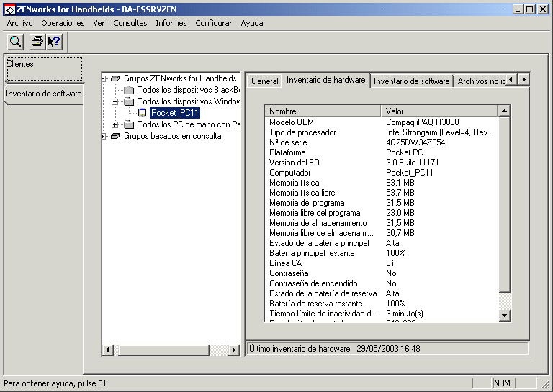Select Clientes in the left pane
The width and height of the screenshot is (553, 392).
pyautogui.click(x=44, y=68)
